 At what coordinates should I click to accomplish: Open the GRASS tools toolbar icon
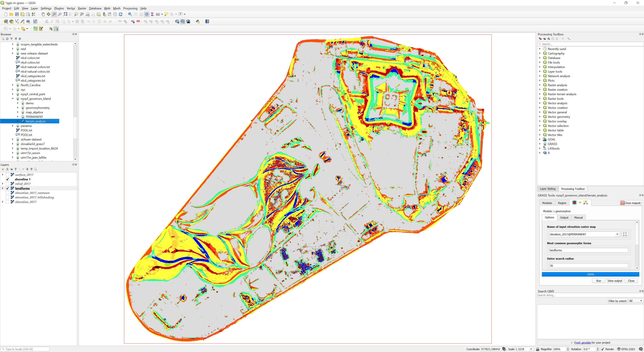(x=50, y=29)
